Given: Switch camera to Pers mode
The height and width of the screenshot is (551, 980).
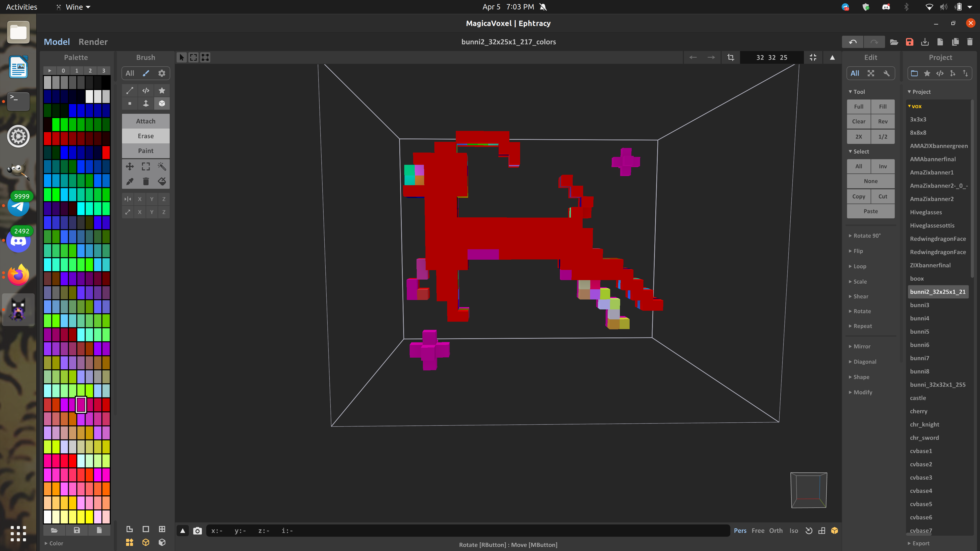Looking at the screenshot, I should click(740, 531).
